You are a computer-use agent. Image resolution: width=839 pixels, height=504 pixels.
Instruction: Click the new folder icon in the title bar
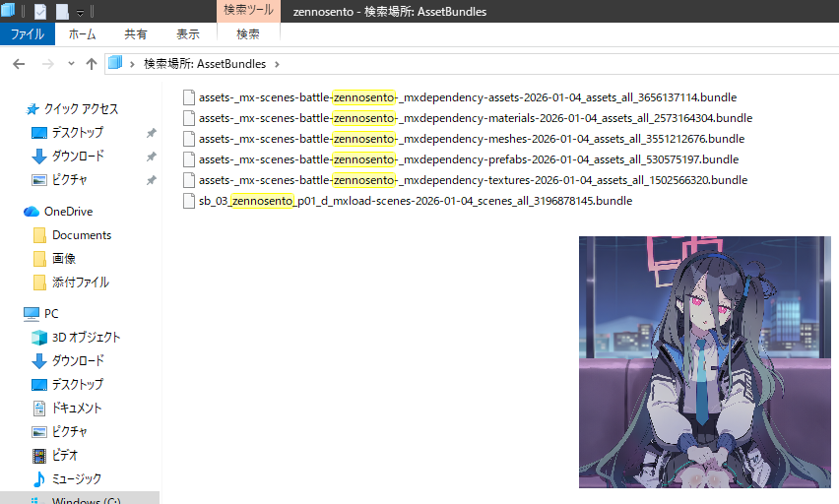(62, 13)
